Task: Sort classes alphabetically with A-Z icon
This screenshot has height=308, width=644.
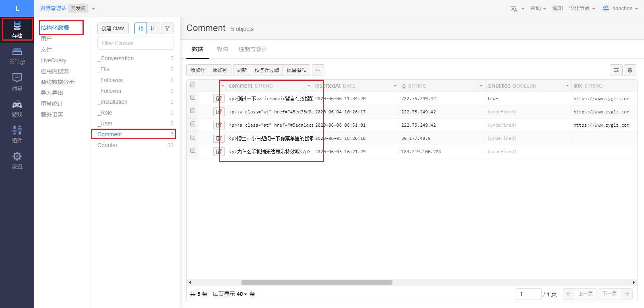Action: click(140, 28)
